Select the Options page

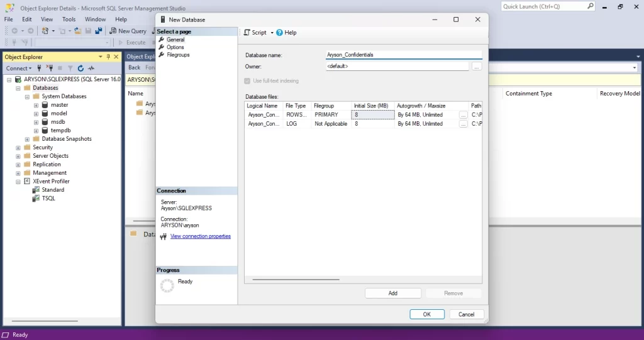coord(175,47)
